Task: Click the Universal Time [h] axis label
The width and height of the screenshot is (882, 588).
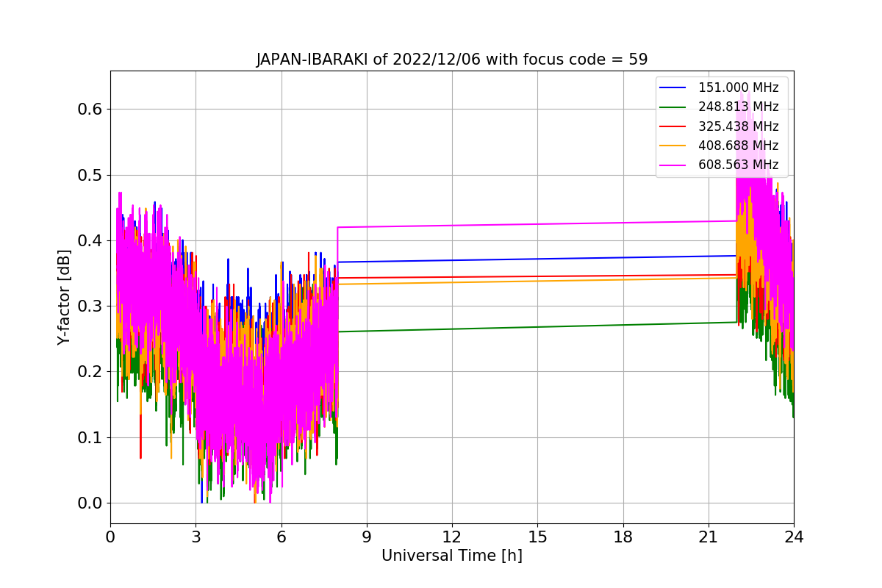Action: point(452,556)
